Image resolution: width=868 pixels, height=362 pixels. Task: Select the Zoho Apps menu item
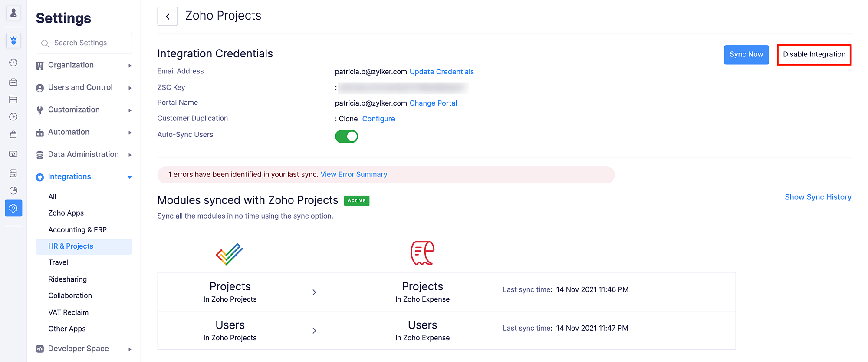(66, 213)
